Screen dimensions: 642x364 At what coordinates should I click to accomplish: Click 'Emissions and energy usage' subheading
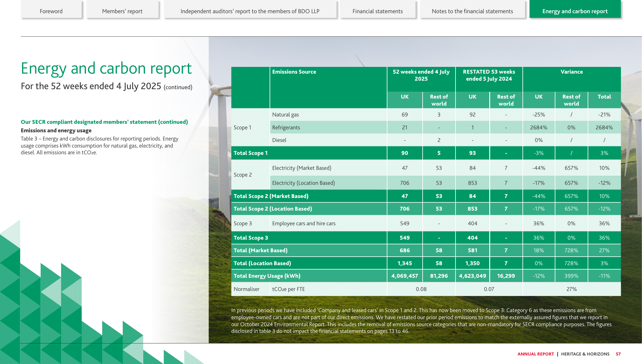point(56,130)
